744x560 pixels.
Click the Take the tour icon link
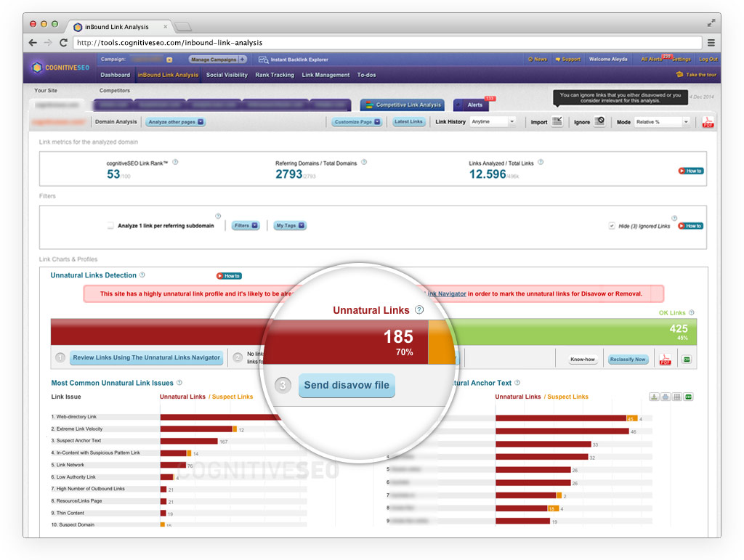tap(679, 74)
